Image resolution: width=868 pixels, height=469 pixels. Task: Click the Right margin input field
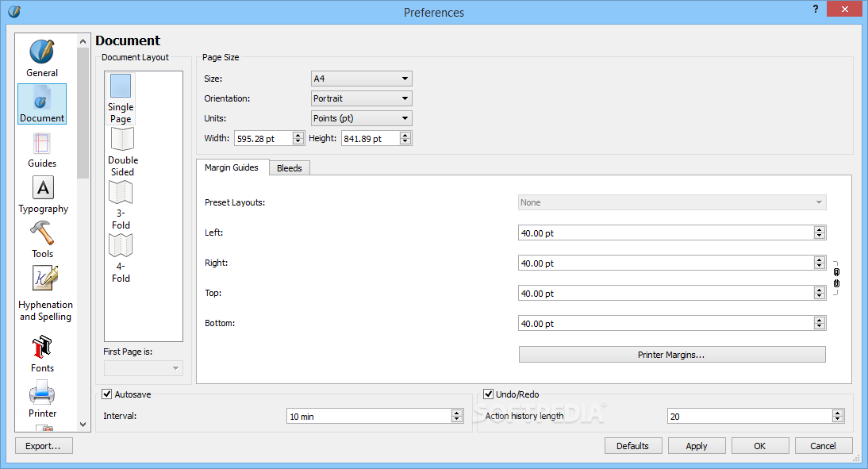[x=666, y=263]
